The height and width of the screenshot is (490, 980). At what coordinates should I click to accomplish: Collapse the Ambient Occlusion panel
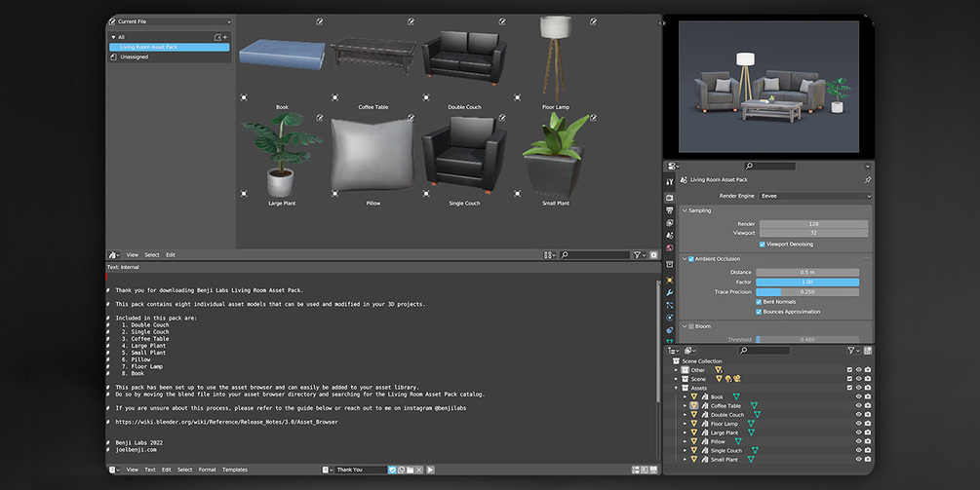click(x=685, y=259)
